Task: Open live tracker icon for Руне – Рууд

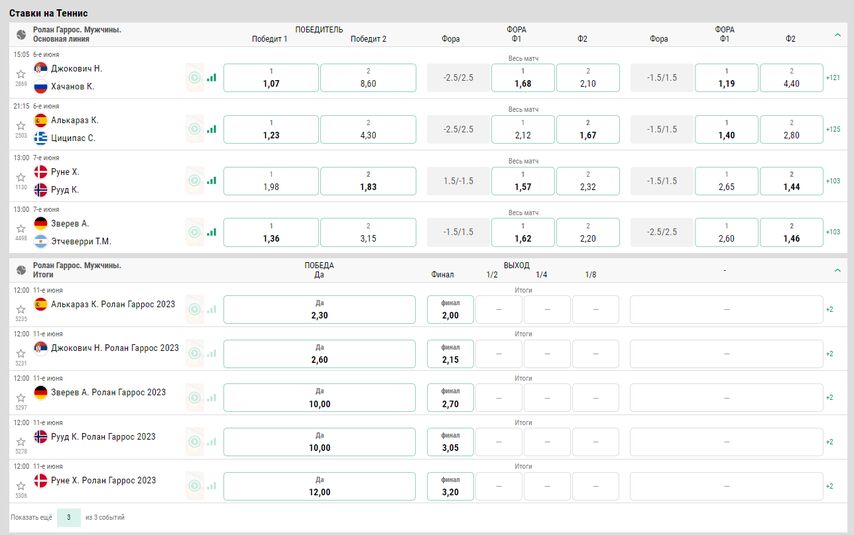Action: 194,180
